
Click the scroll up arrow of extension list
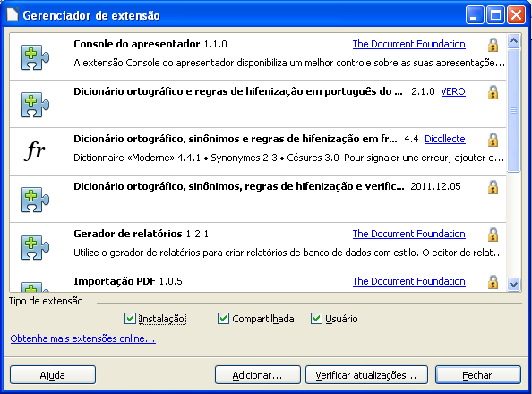coord(514,41)
